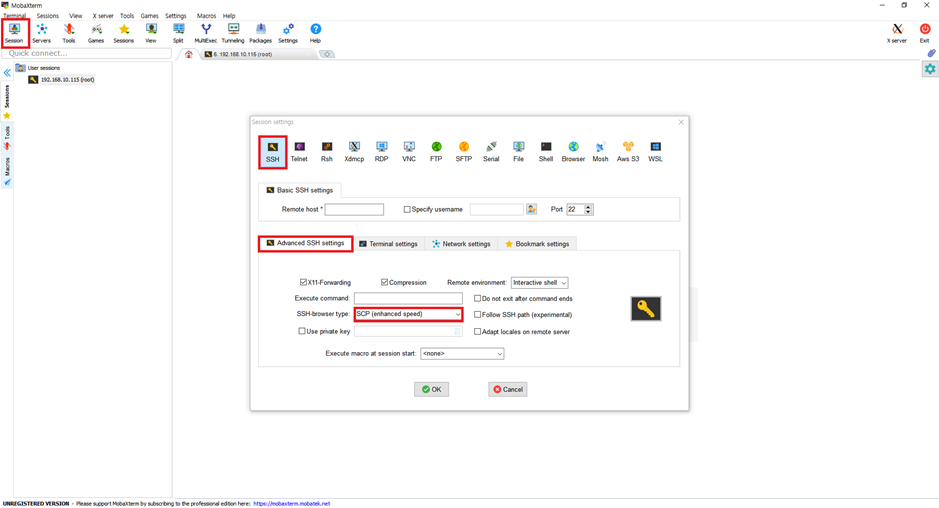The width and height of the screenshot is (939, 508).
Task: Enable Specify username checkbox
Action: [407, 210]
